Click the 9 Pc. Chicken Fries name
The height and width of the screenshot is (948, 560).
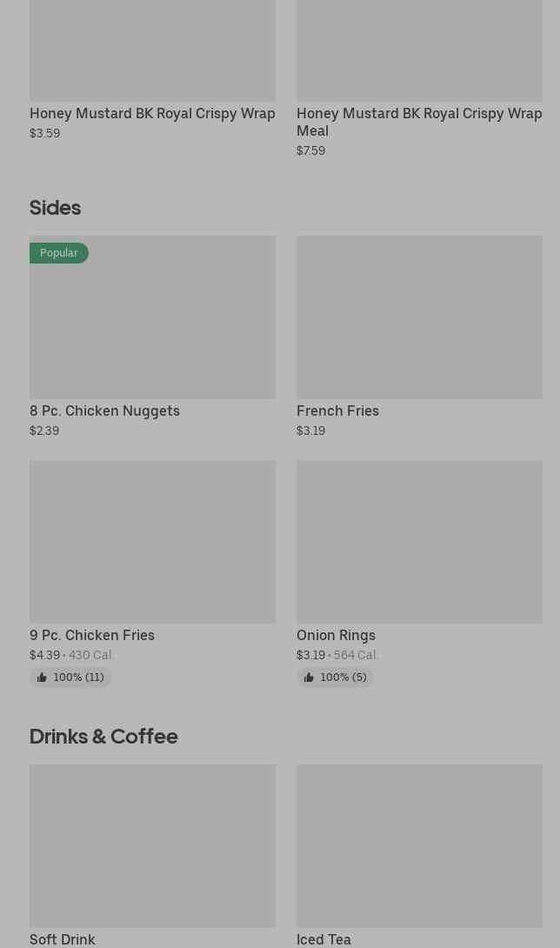point(92,635)
